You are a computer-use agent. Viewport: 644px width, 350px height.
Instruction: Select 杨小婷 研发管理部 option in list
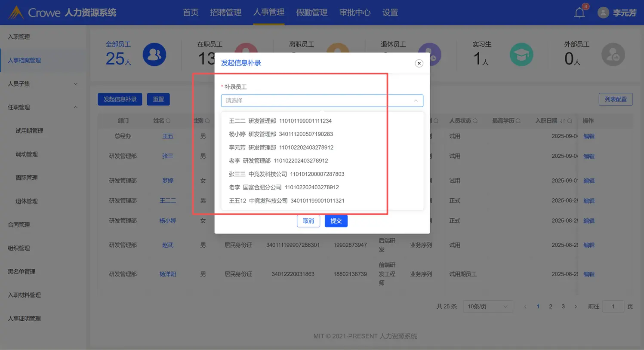[281, 134]
